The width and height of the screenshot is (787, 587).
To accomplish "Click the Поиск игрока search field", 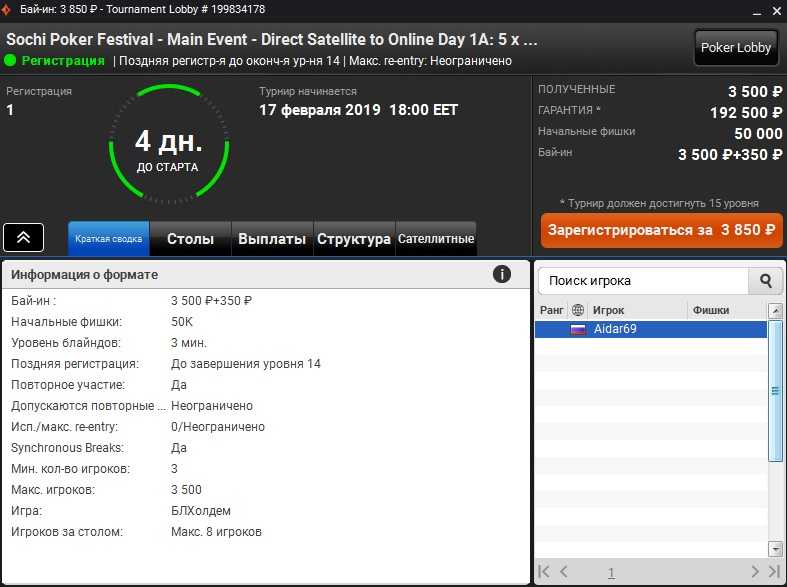I will click(x=643, y=280).
